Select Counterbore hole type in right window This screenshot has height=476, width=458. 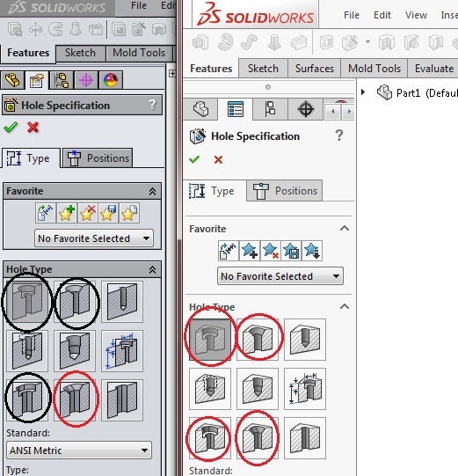[210, 340]
